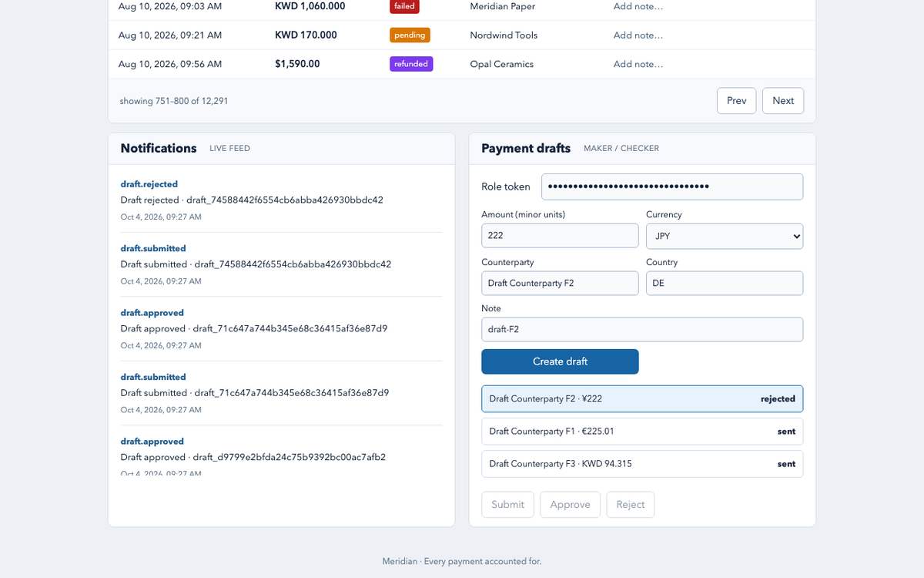
Task: Click the pending status badge
Action: [410, 35]
